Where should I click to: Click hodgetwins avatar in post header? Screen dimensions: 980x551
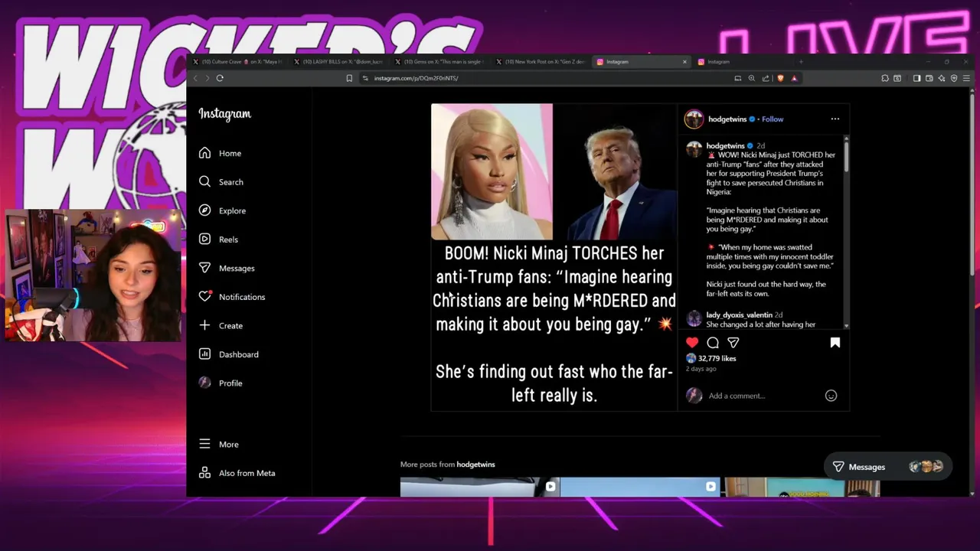(x=694, y=119)
